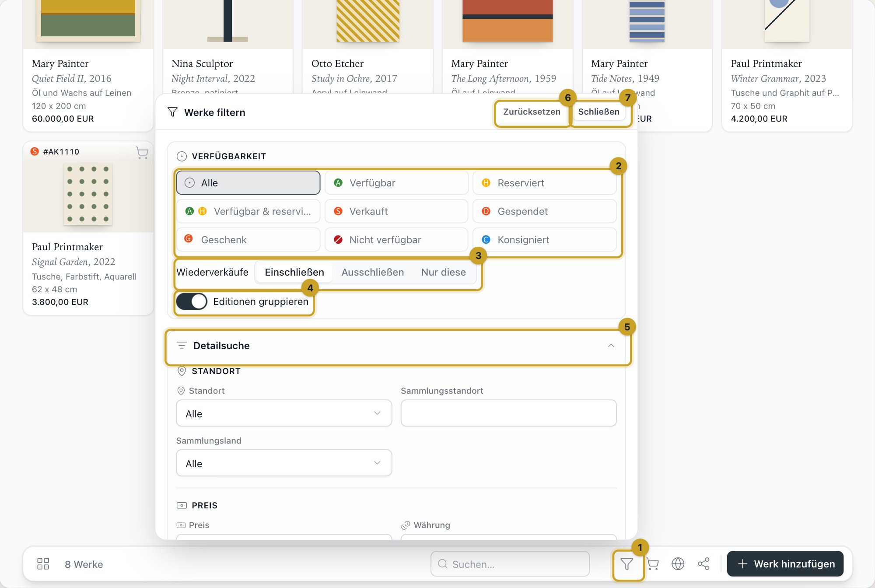Image resolution: width=875 pixels, height=588 pixels.
Task: Filter by Verfügbar availability
Action: pos(396,183)
